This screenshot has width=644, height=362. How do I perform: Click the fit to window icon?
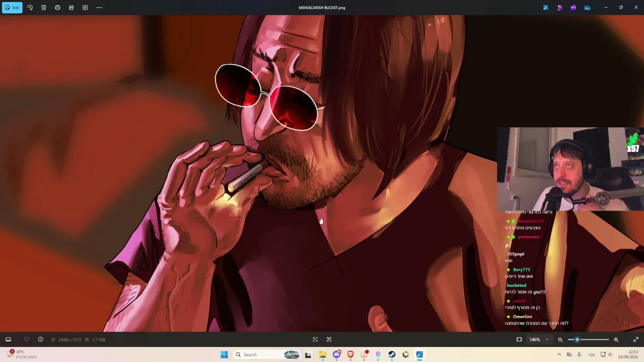[519, 339]
